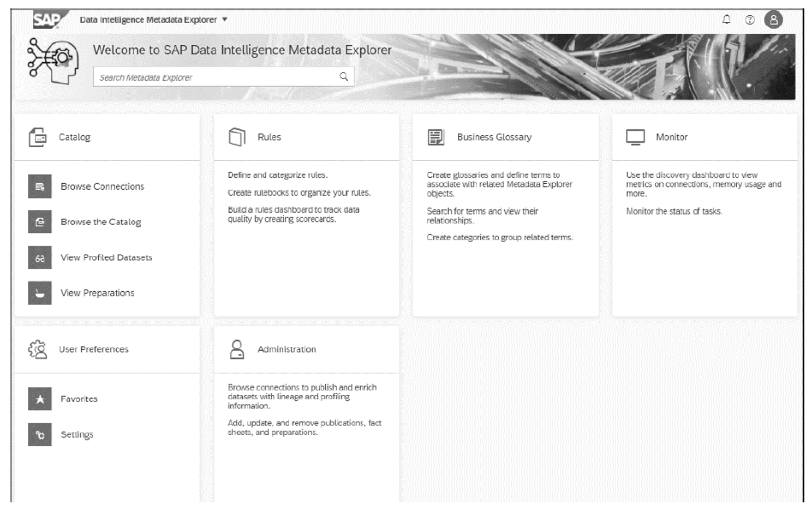Click 'Browse connections to publish and enrich' text
The width and height of the screenshot is (812, 511).
(302, 396)
